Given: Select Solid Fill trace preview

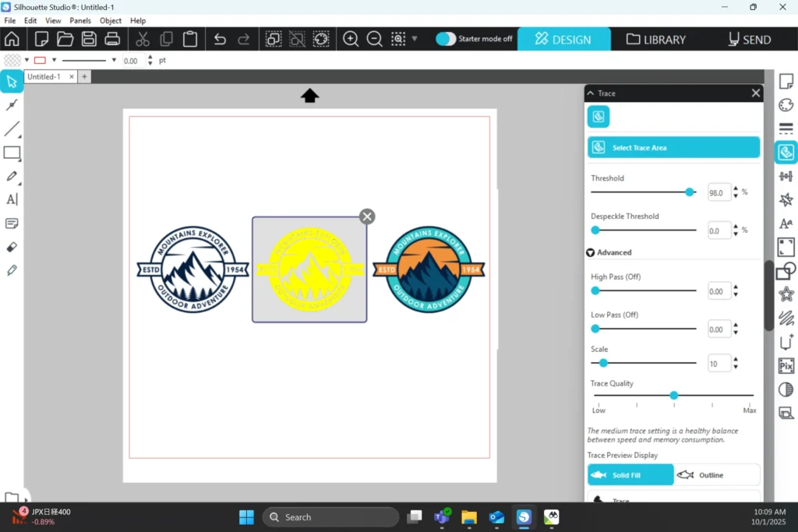Looking at the screenshot, I should 630,475.
